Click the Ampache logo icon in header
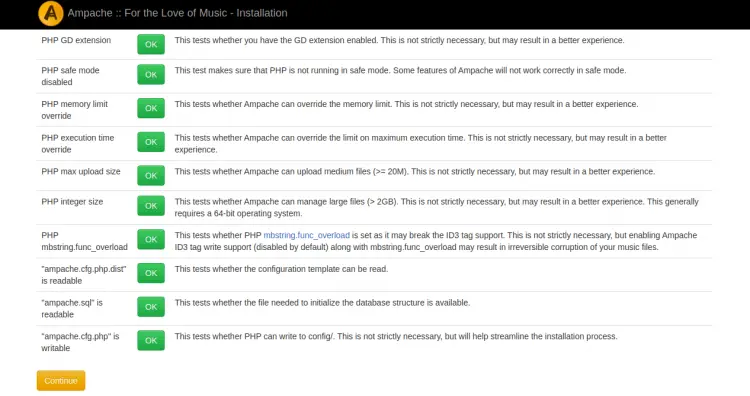The image size is (750, 396). pyautogui.click(x=51, y=13)
